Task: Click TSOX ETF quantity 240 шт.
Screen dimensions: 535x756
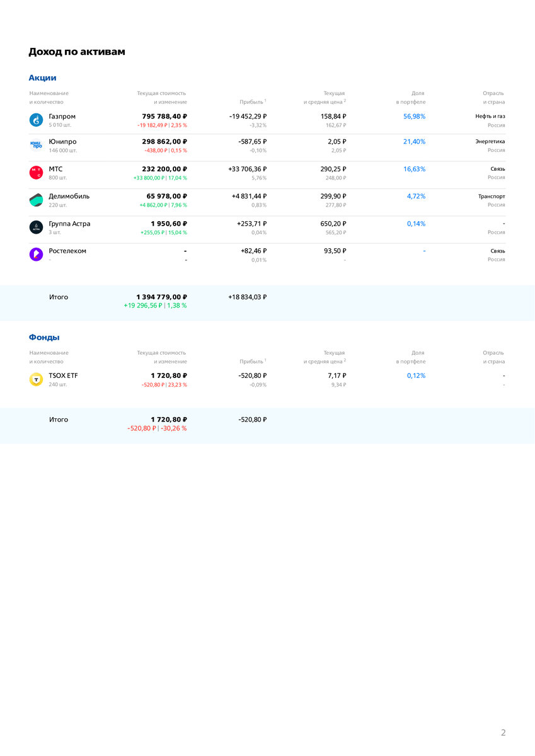Action: click(x=58, y=384)
